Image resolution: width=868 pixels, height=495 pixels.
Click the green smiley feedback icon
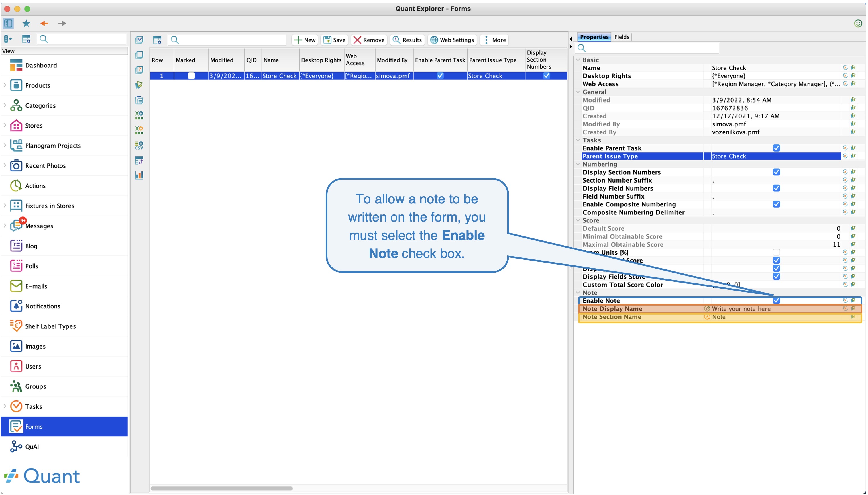click(x=858, y=23)
